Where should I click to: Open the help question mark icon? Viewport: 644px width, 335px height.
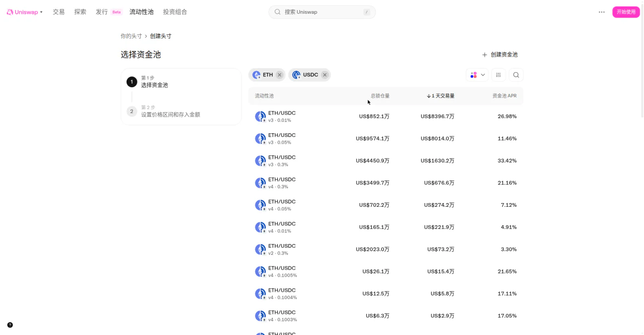coord(10,325)
